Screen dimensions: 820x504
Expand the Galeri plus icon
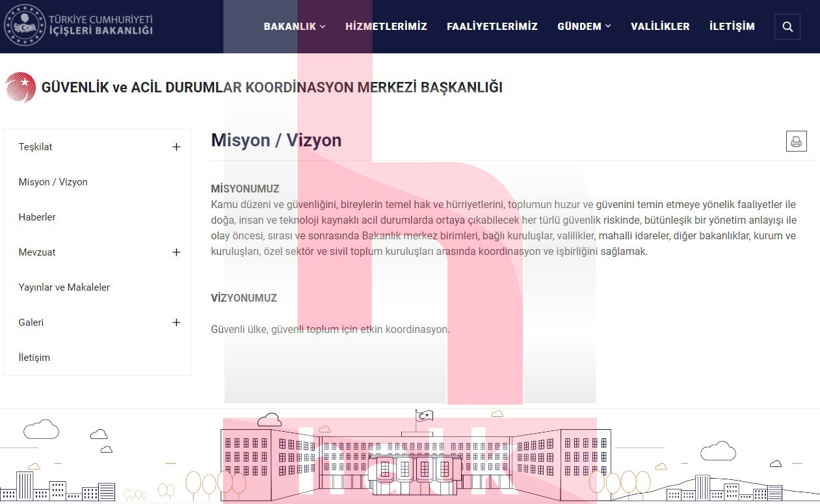coord(176,323)
